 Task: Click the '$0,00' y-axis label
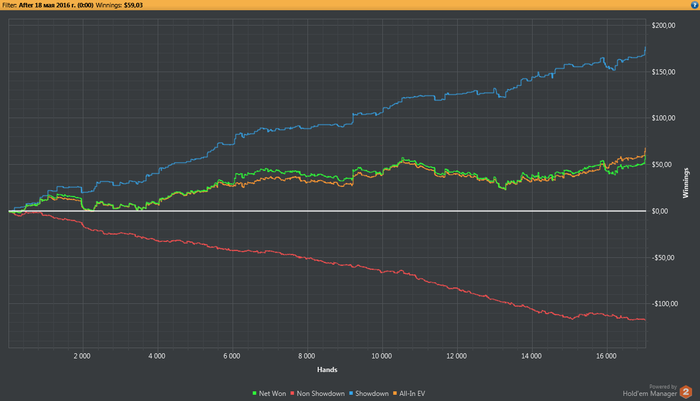[660, 211]
